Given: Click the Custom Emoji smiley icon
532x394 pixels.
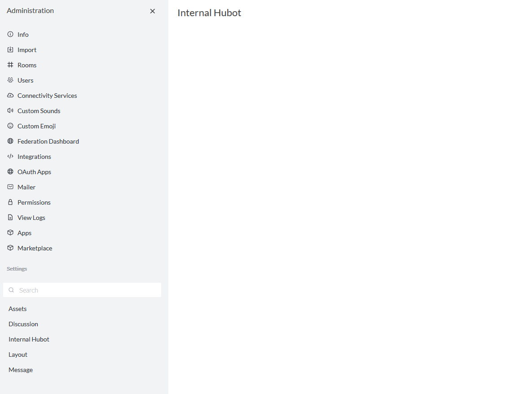Looking at the screenshot, I should click(10, 126).
